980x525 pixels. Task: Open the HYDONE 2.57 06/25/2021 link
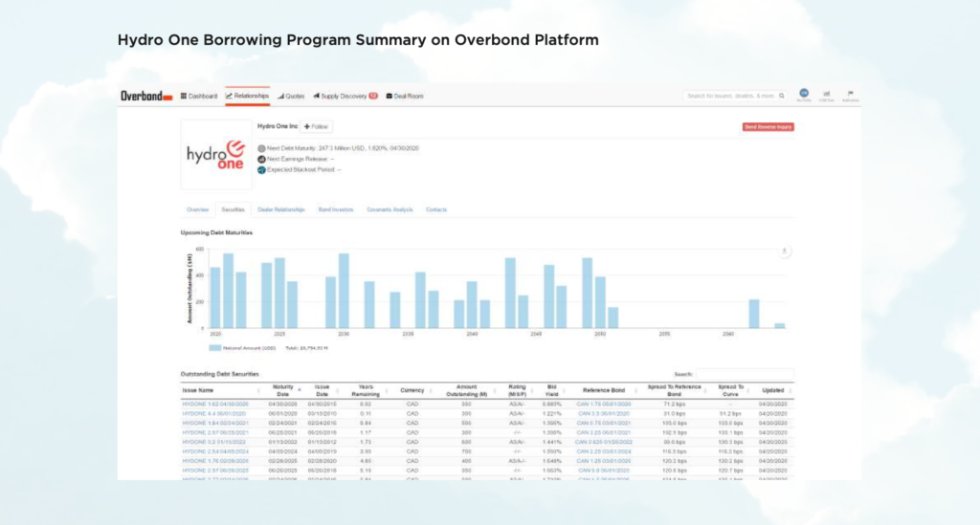click(215, 432)
